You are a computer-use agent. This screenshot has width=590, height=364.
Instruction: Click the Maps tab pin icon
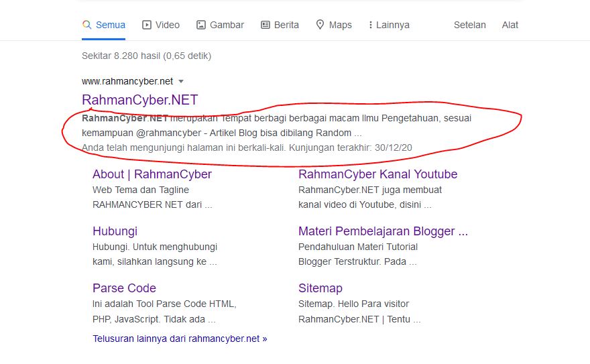tap(320, 25)
